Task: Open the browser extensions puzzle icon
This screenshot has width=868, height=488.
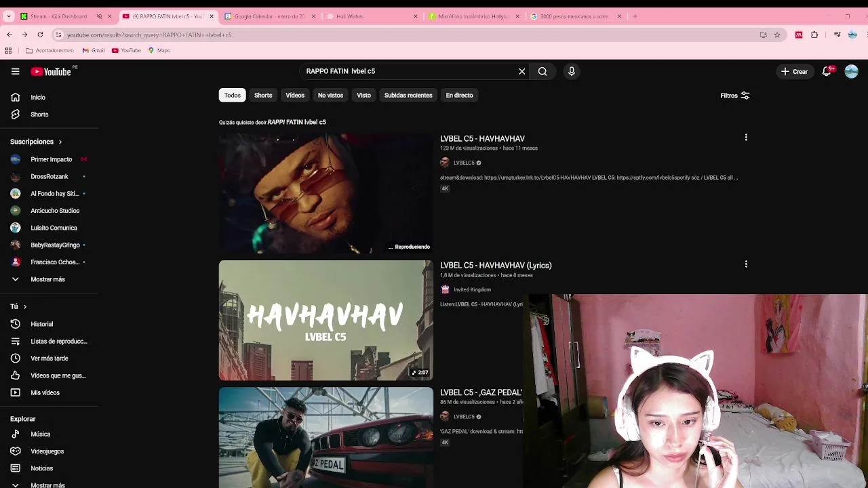Action: [x=814, y=35]
